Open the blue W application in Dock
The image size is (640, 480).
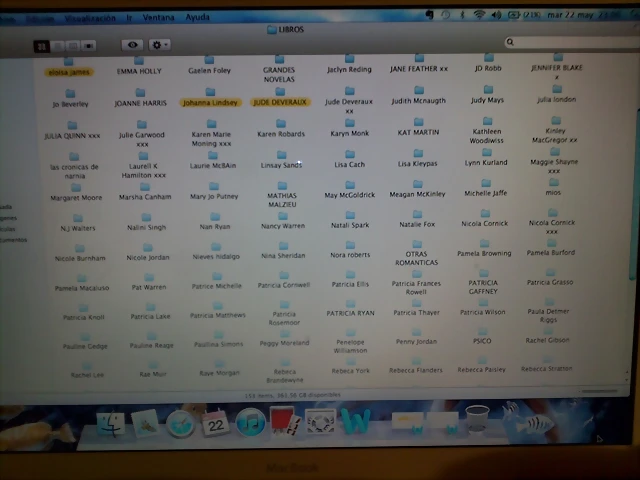click(x=356, y=421)
